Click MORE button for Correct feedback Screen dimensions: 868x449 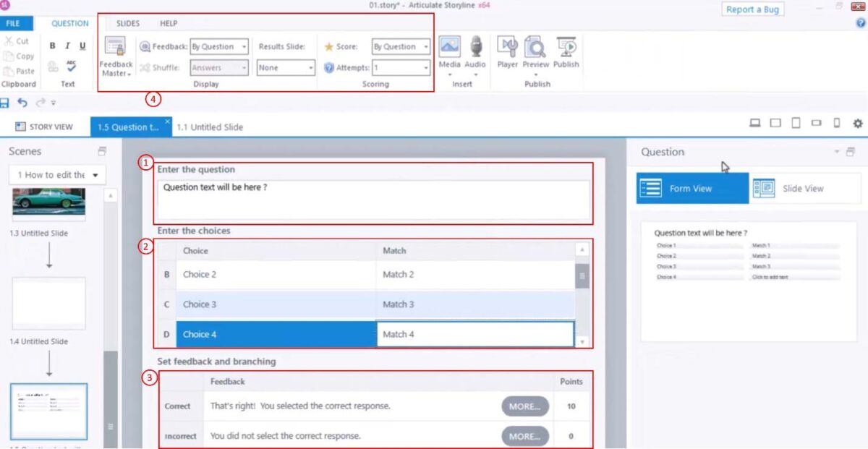point(524,406)
